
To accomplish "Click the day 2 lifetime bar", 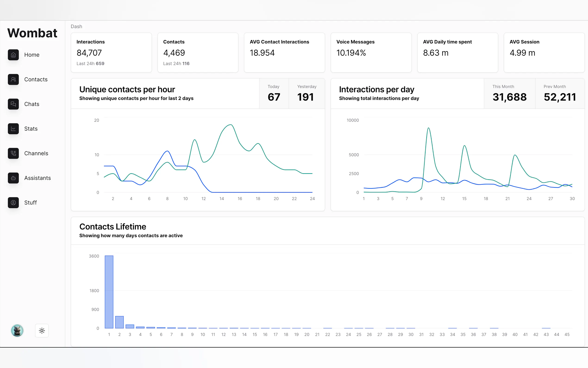I will click(x=119, y=322).
